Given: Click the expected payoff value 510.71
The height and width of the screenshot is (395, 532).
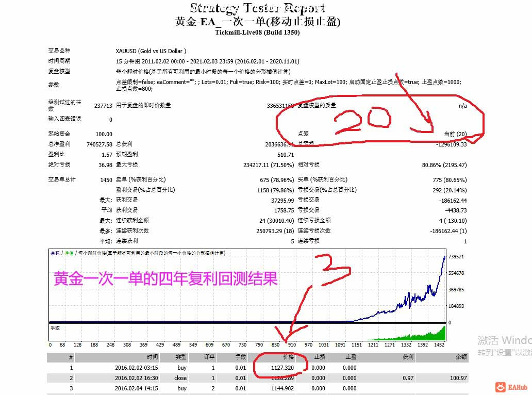Looking at the screenshot, I should pyautogui.click(x=286, y=155).
